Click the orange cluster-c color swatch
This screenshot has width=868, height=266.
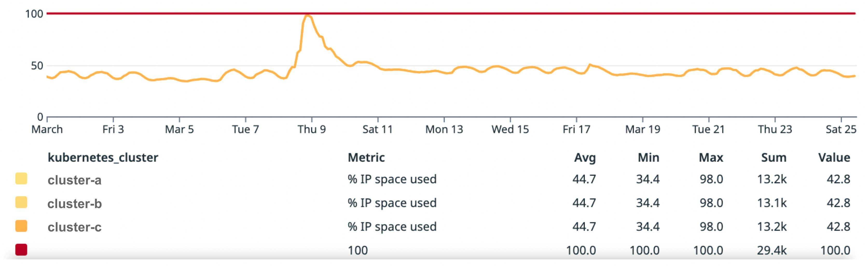click(x=21, y=226)
